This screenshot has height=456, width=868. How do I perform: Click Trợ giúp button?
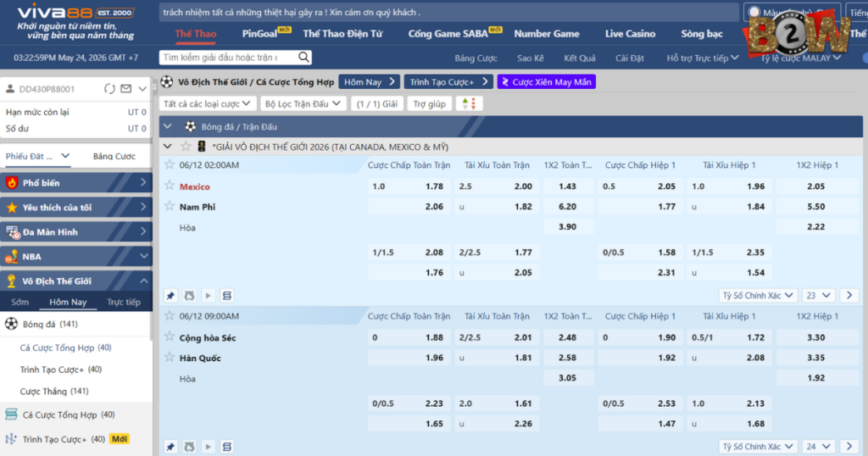tap(430, 103)
